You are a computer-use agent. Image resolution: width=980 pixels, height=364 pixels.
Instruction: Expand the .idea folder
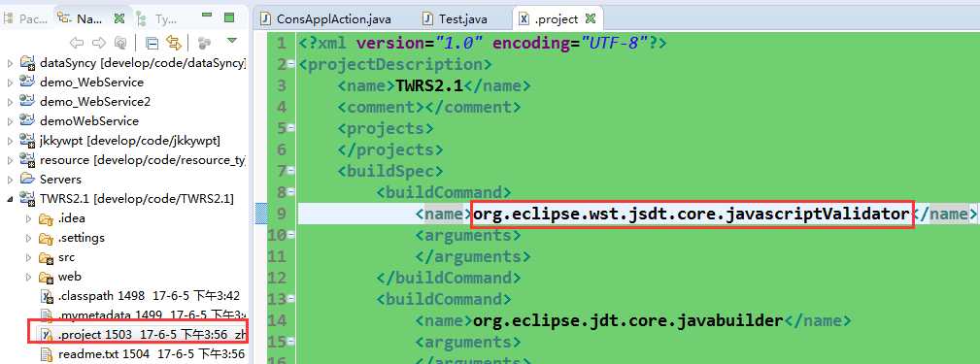tap(29, 218)
